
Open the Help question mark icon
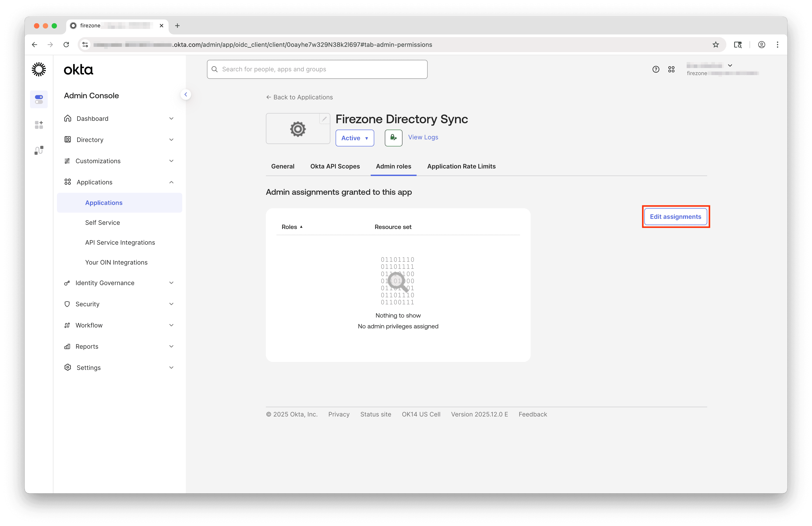[x=656, y=69]
